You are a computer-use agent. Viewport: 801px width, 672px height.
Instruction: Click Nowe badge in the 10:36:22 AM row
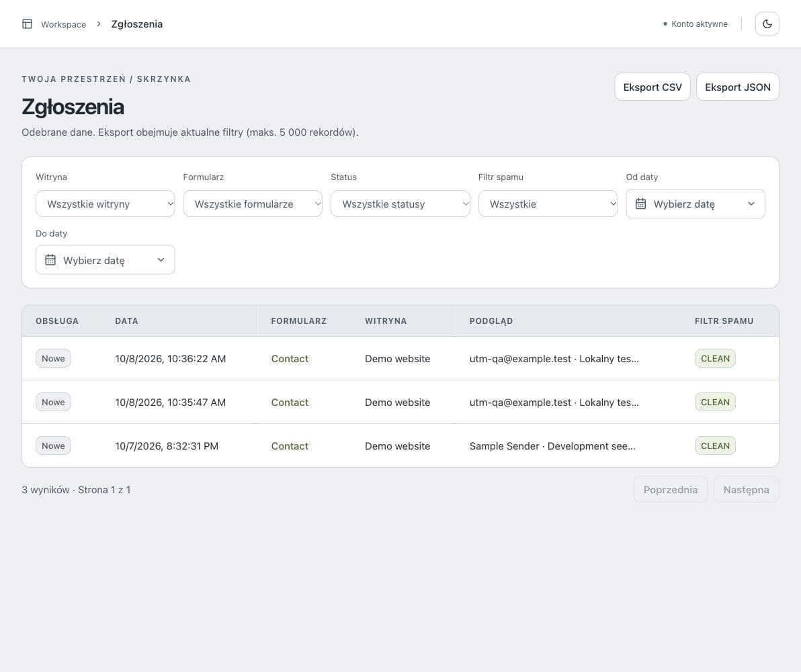[53, 359]
